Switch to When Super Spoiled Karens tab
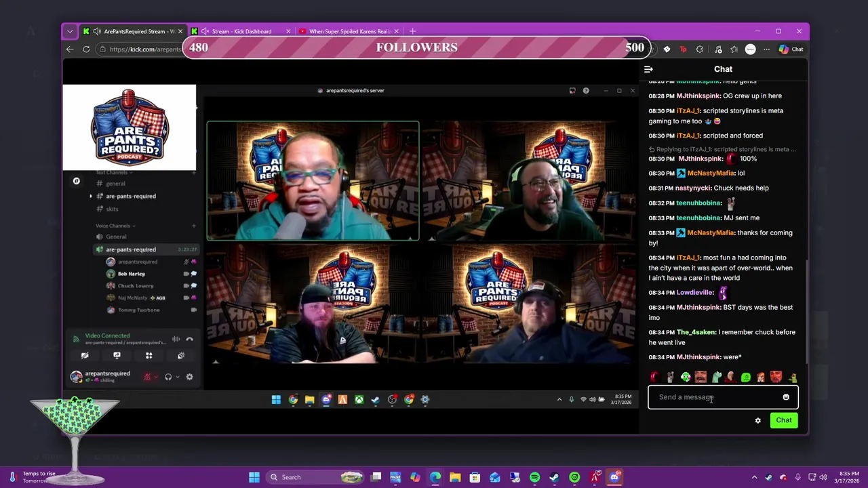 click(349, 31)
